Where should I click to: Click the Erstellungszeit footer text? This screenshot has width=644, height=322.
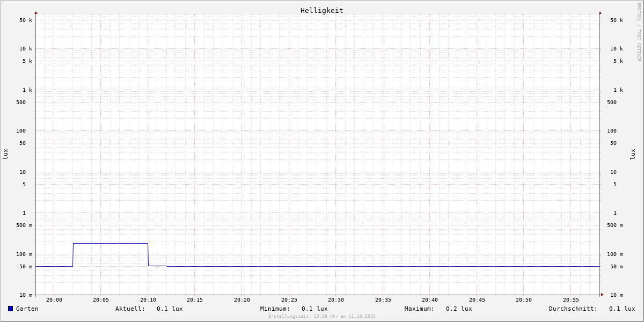322,317
